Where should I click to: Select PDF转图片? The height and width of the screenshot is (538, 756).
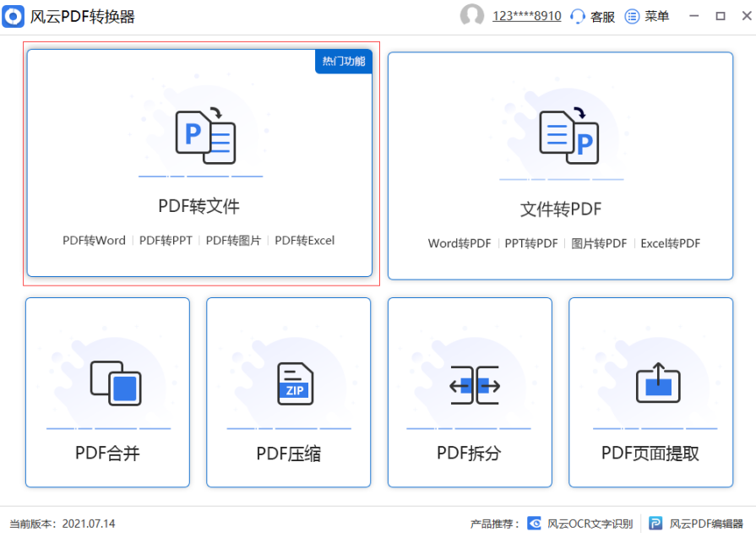[x=233, y=241]
